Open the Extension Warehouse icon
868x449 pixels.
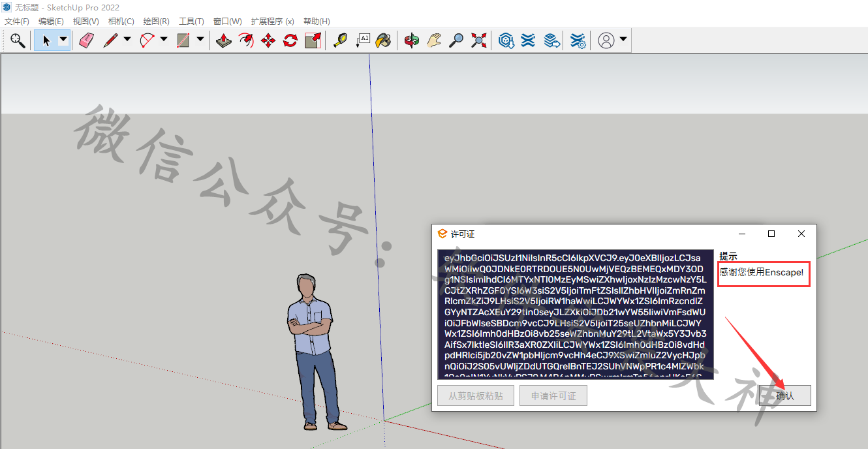point(528,40)
